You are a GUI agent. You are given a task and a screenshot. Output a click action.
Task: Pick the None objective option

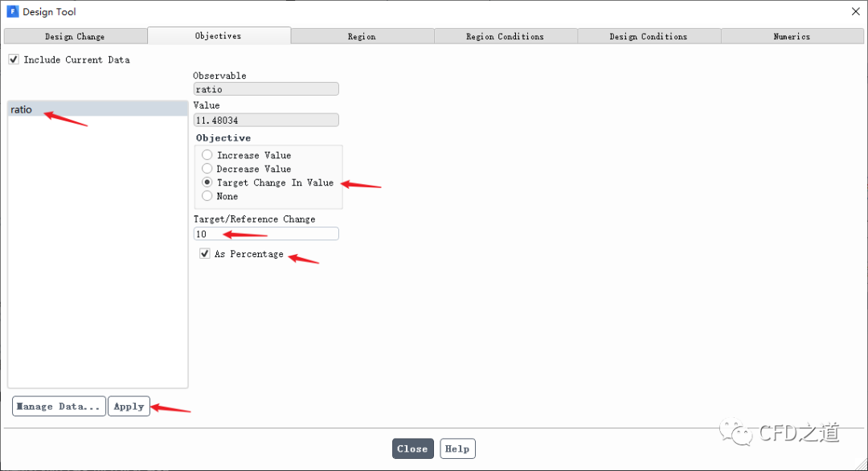click(x=207, y=196)
